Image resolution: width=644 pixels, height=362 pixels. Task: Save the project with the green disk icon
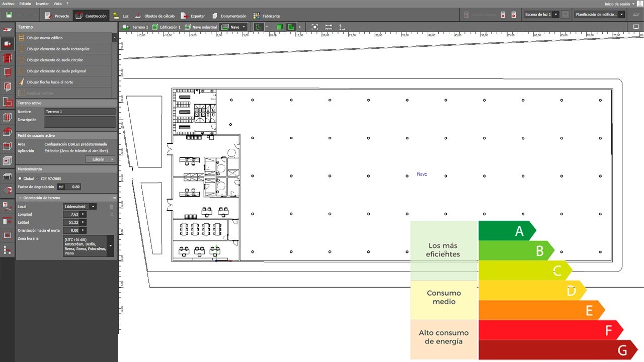point(9,16)
